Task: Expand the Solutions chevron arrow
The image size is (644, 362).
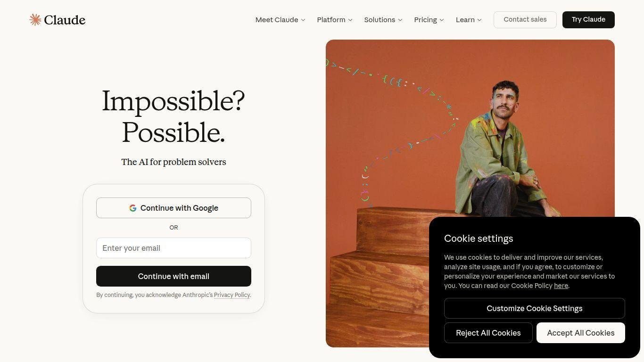Action: coord(400,20)
